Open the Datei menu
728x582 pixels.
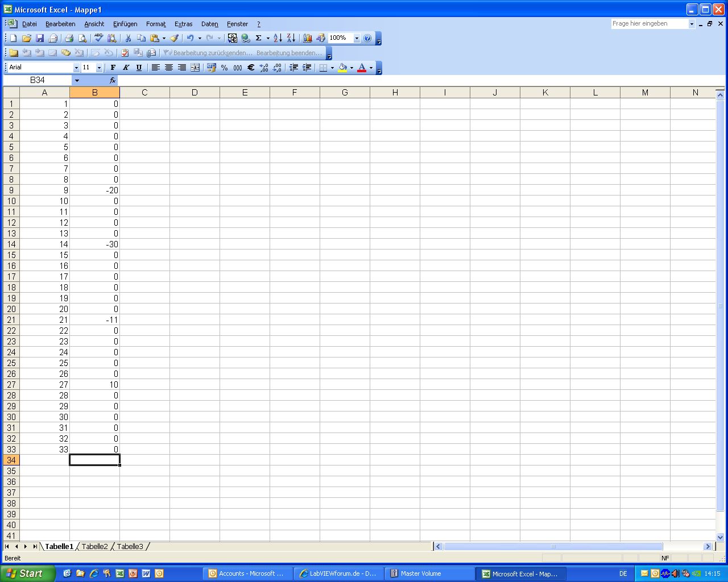pos(30,24)
